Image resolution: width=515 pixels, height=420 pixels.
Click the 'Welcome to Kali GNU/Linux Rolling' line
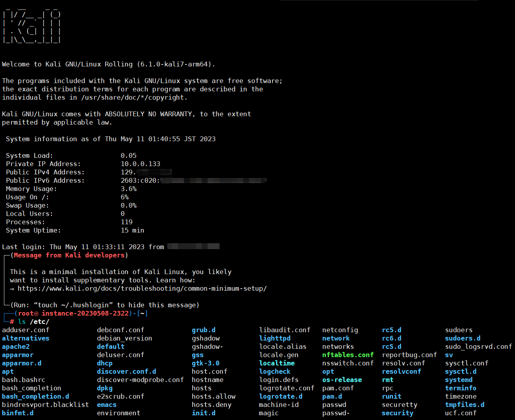click(108, 64)
